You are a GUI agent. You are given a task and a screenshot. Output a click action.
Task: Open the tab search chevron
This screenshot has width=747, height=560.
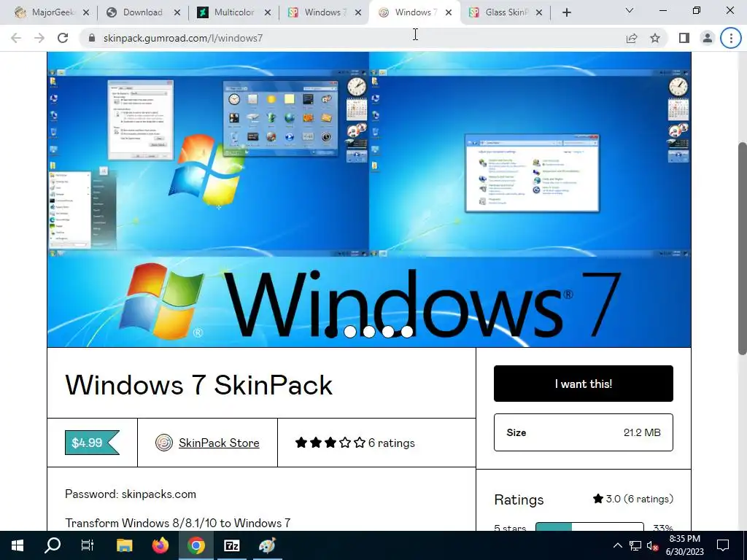coord(630,10)
